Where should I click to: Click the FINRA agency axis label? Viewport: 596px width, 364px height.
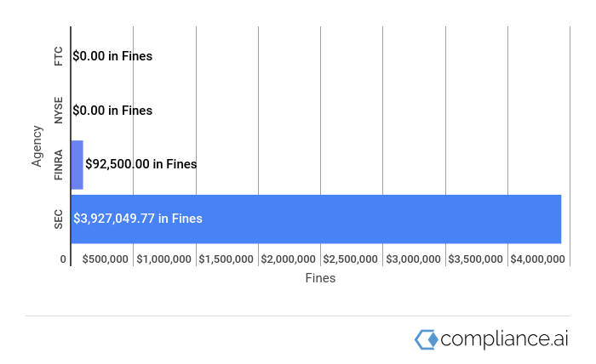pyautogui.click(x=58, y=165)
